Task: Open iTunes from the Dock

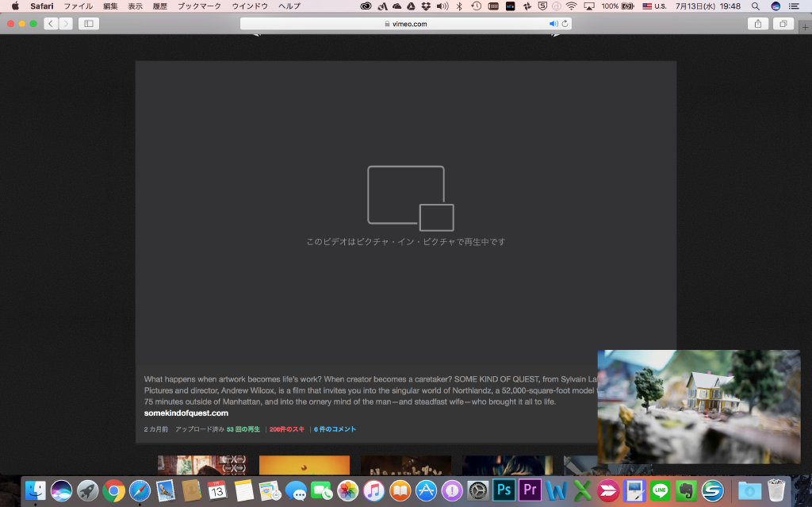Action: click(x=373, y=490)
